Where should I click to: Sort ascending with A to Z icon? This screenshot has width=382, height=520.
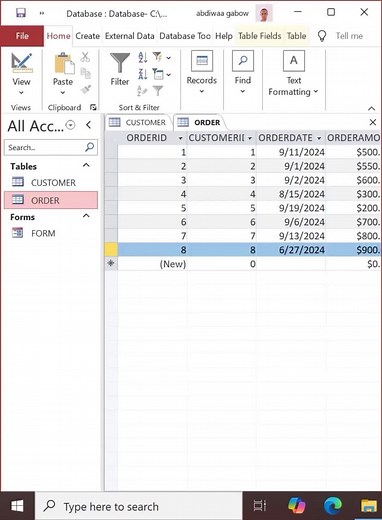point(143,57)
